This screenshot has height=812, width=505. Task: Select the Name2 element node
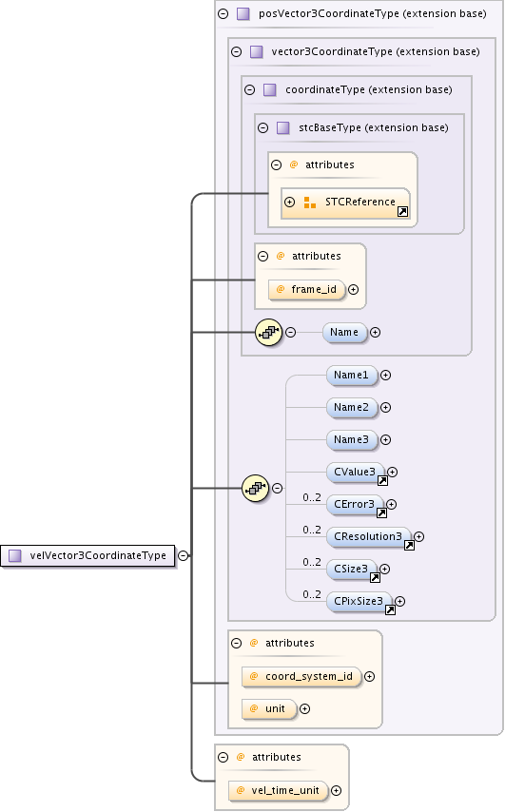(352, 408)
